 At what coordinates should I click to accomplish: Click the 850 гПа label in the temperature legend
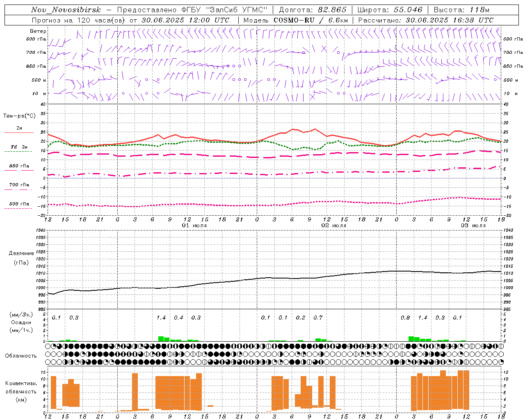19,166
